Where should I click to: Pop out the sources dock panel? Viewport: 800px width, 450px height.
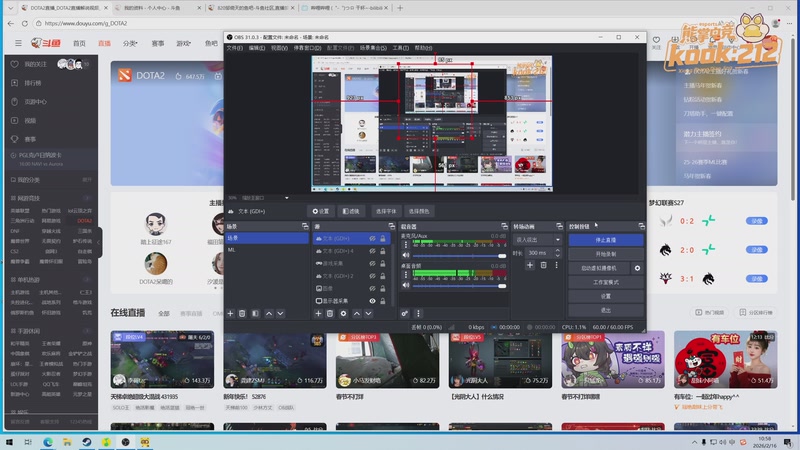391,226
